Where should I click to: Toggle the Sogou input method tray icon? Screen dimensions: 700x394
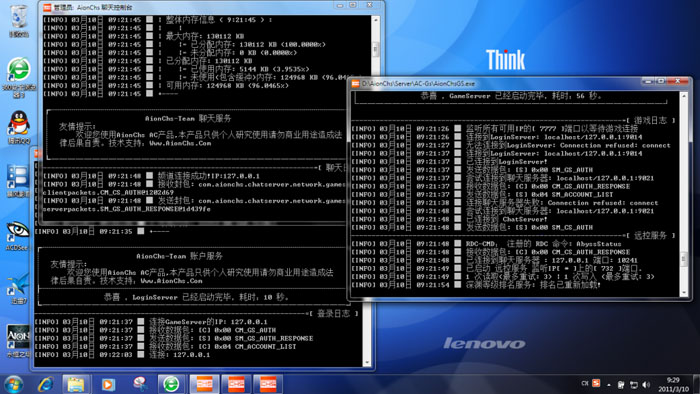596,383
